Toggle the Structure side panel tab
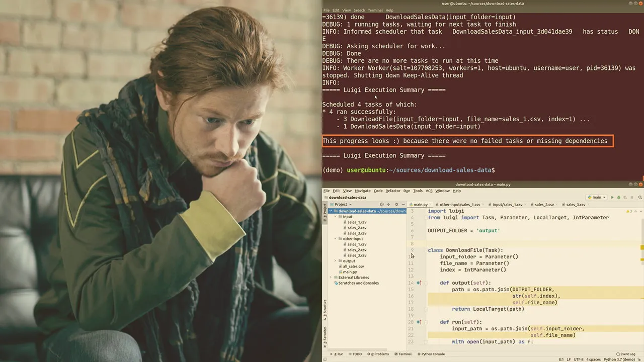644x362 pixels. point(325,309)
